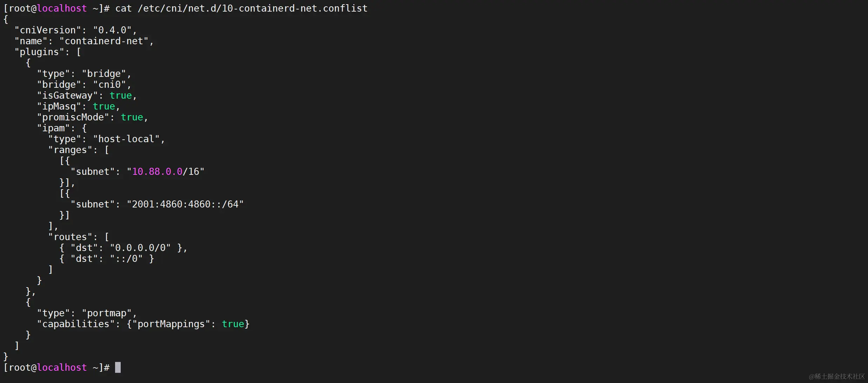Click the "host-local" type value
This screenshot has width=868, height=383.
click(x=126, y=139)
